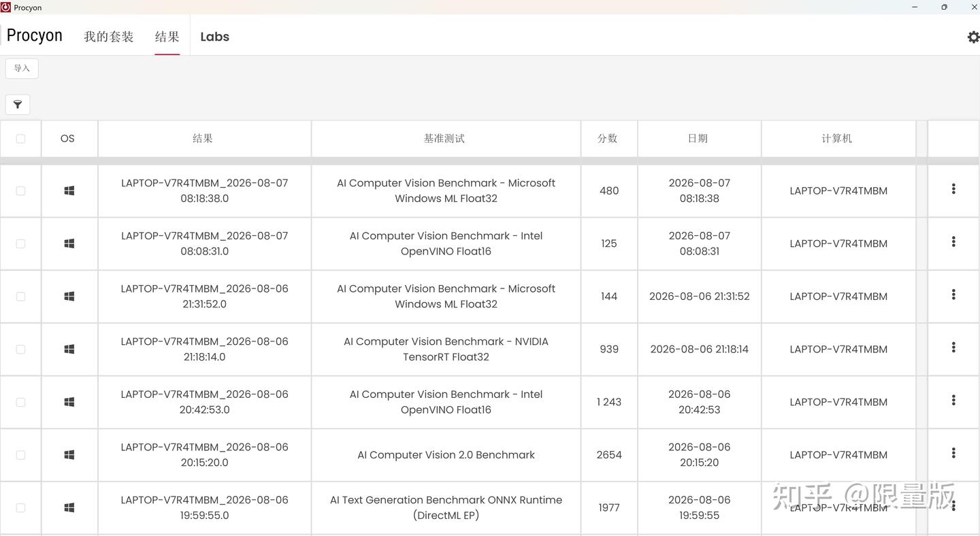Viewport: 980px width, 536px height.
Task: Open the Labs tab
Action: pos(214,37)
